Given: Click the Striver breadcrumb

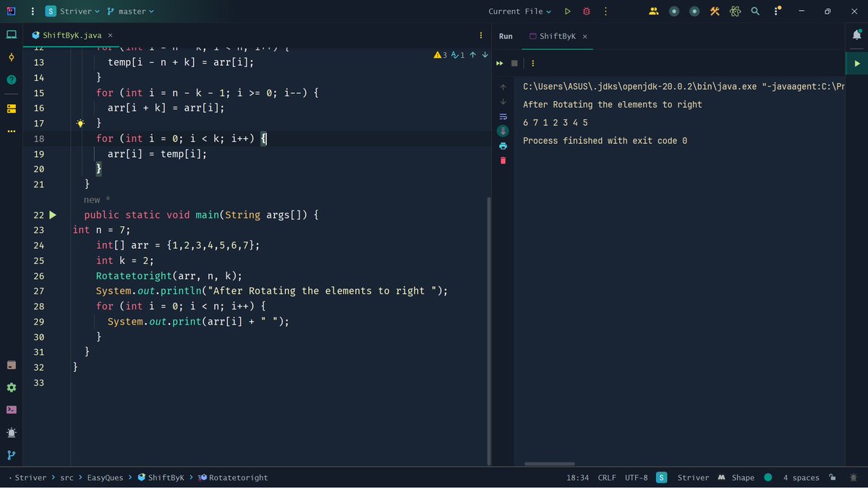Looking at the screenshot, I should [x=30, y=478].
